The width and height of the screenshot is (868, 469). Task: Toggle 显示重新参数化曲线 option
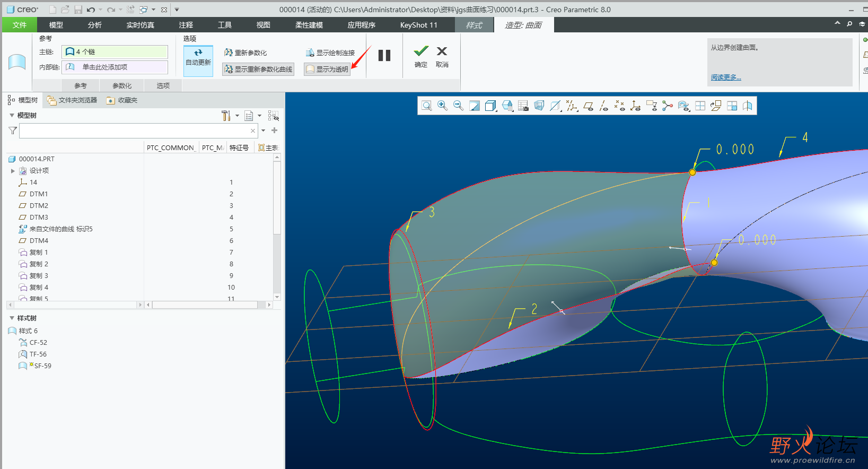pyautogui.click(x=258, y=69)
